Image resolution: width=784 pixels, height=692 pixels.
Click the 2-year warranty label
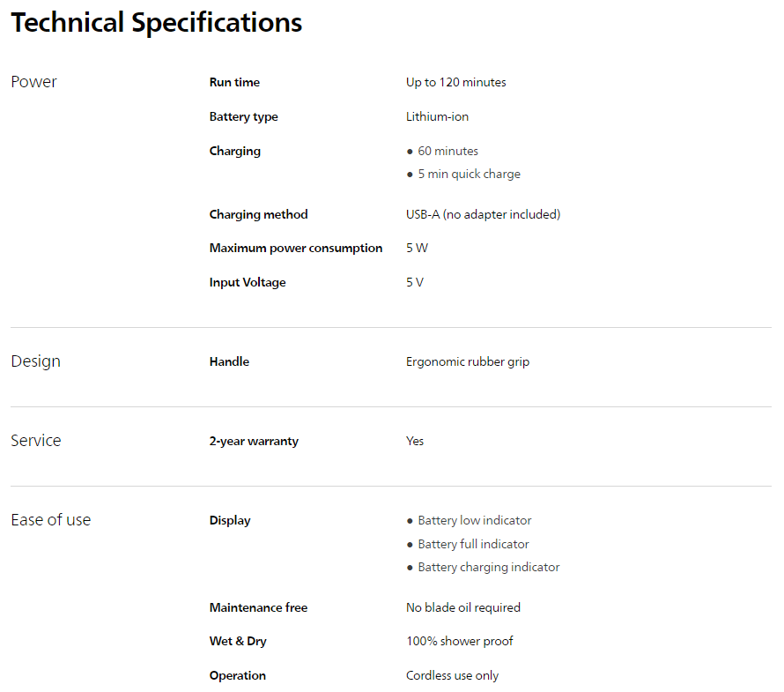point(254,442)
